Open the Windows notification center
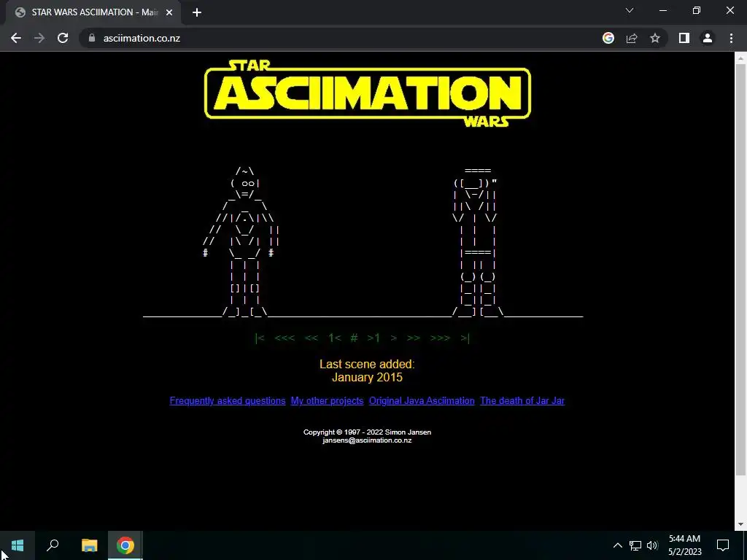 (723, 545)
